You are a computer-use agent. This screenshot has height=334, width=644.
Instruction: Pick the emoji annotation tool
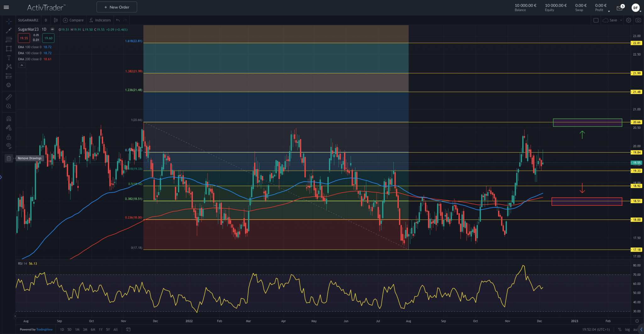8,85
